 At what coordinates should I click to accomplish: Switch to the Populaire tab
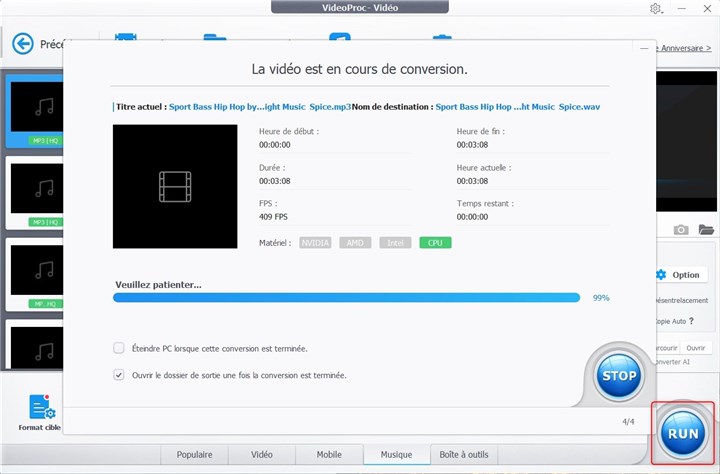click(x=194, y=455)
